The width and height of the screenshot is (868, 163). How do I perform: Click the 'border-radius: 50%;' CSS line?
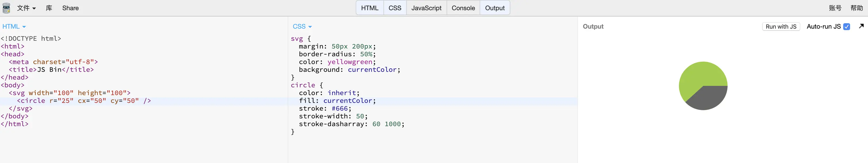(337, 54)
